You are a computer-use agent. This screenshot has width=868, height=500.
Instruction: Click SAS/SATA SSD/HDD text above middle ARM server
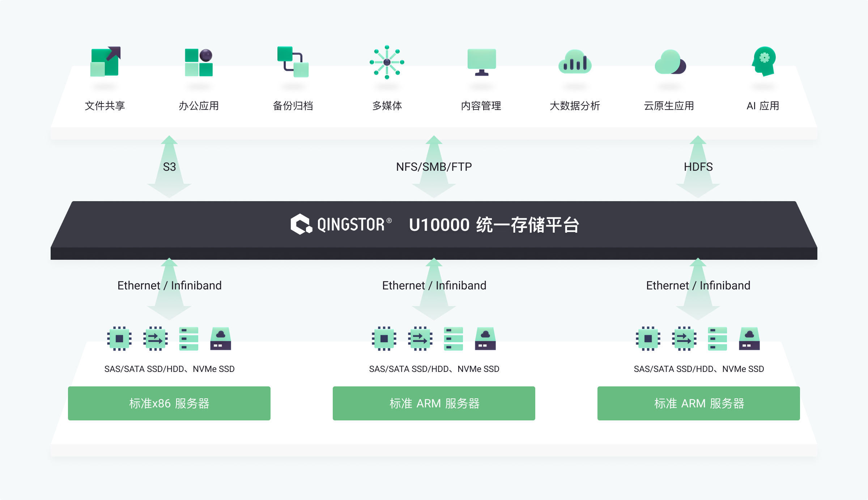(x=434, y=369)
